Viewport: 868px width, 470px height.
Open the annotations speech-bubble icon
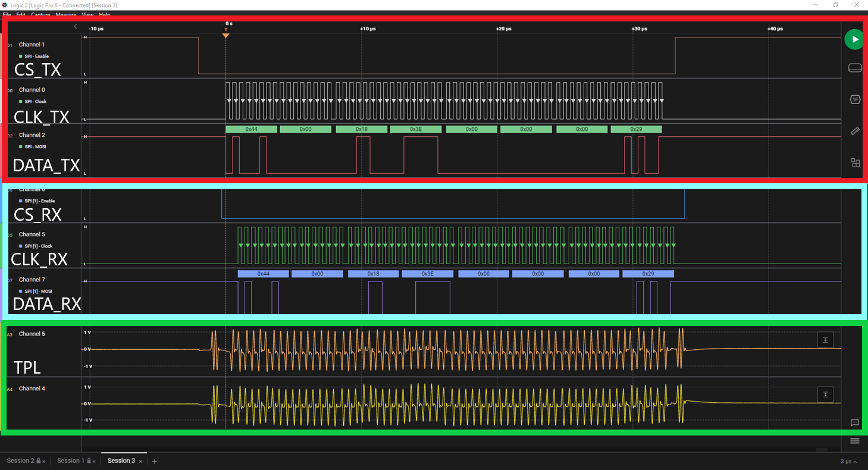click(x=854, y=422)
